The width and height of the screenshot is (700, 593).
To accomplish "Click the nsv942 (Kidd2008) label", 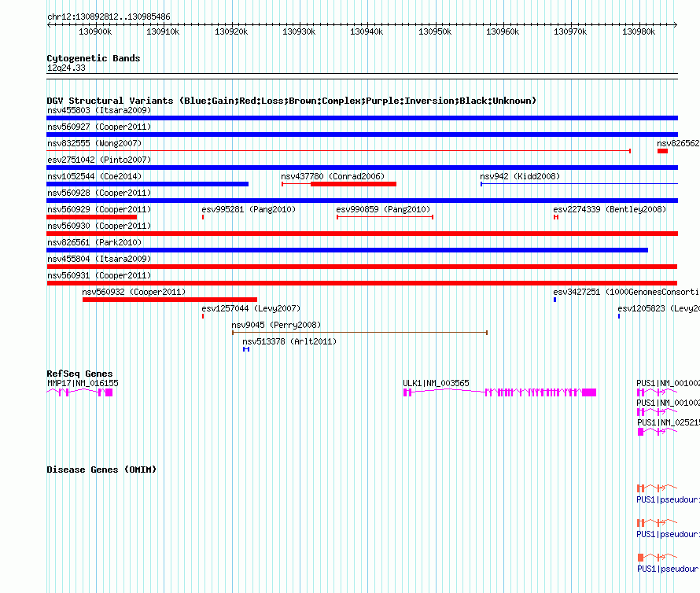I will click(x=520, y=176).
